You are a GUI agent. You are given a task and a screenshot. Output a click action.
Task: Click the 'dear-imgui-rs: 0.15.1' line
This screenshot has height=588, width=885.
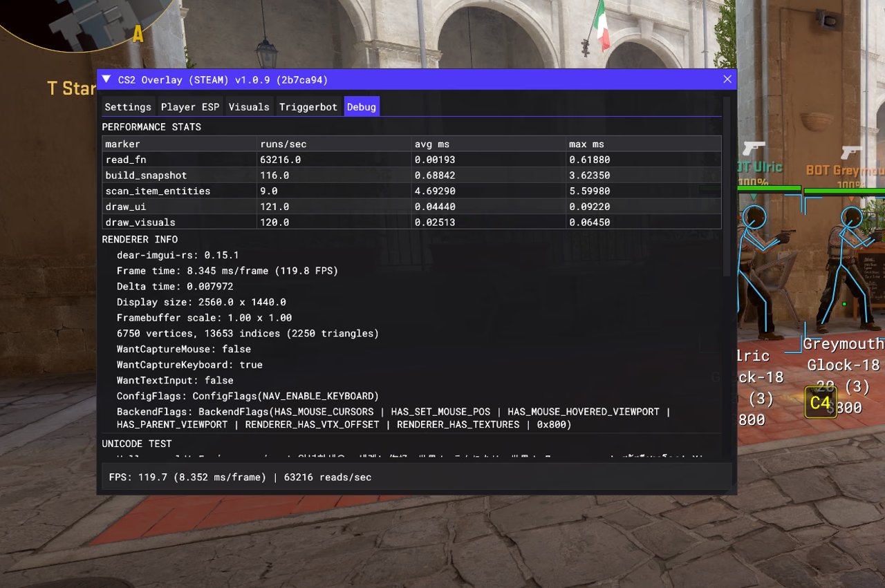pyautogui.click(x=178, y=255)
